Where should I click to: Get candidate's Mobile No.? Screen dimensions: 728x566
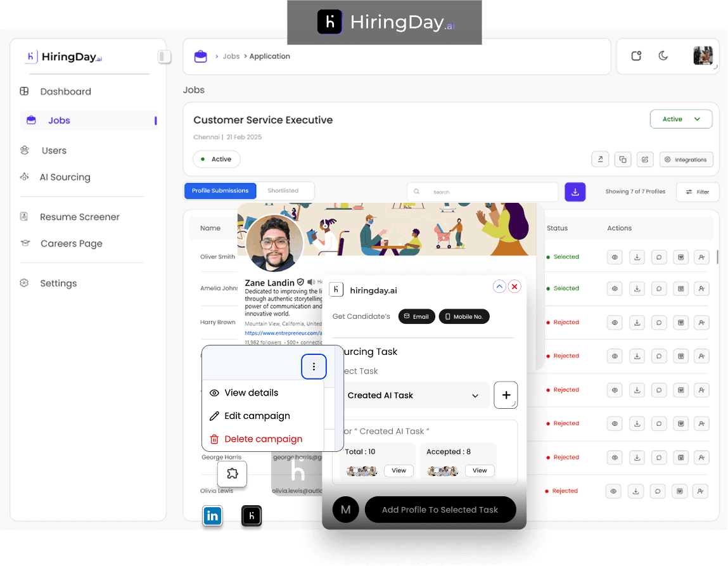[x=464, y=317]
